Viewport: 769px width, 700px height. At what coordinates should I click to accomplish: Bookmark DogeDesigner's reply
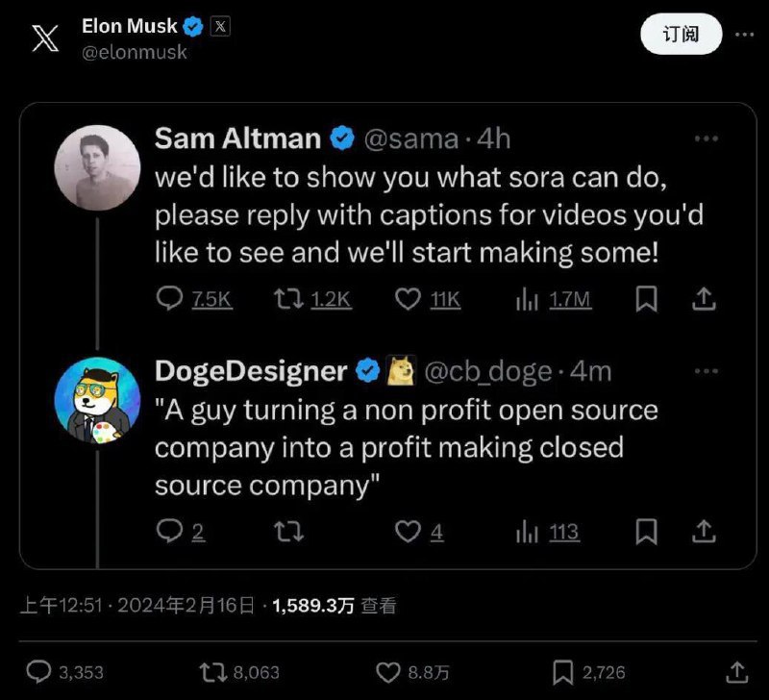click(647, 532)
